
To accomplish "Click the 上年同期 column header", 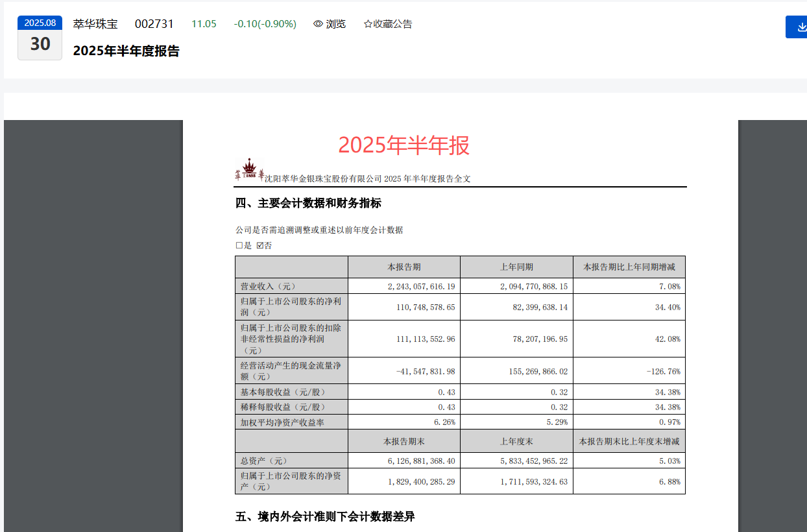I will pyautogui.click(x=516, y=267).
